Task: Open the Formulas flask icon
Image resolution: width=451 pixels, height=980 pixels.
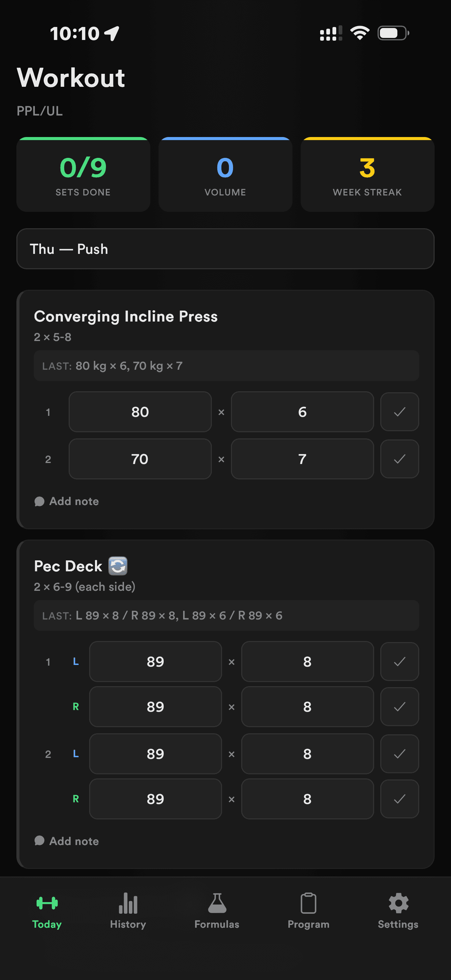Action: click(x=217, y=903)
